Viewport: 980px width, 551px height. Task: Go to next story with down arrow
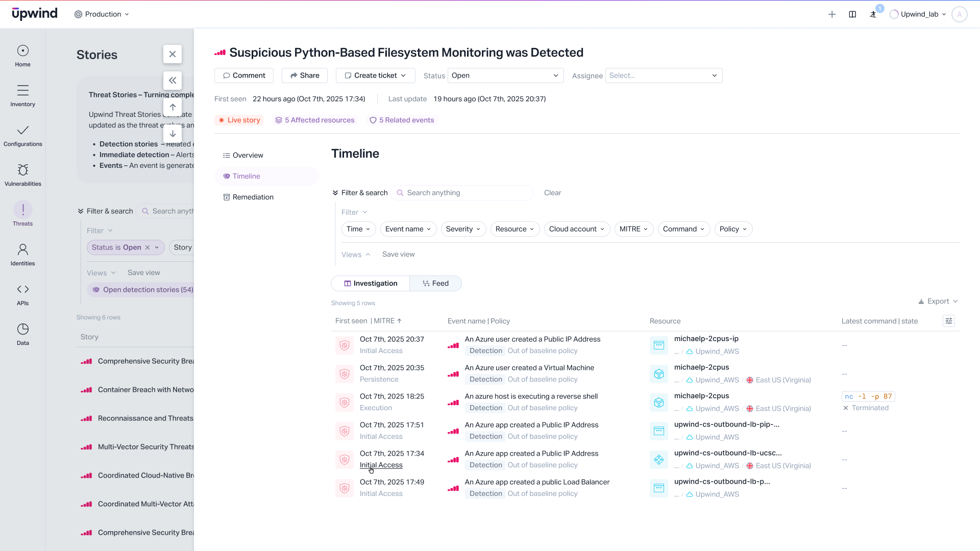pyautogui.click(x=173, y=134)
